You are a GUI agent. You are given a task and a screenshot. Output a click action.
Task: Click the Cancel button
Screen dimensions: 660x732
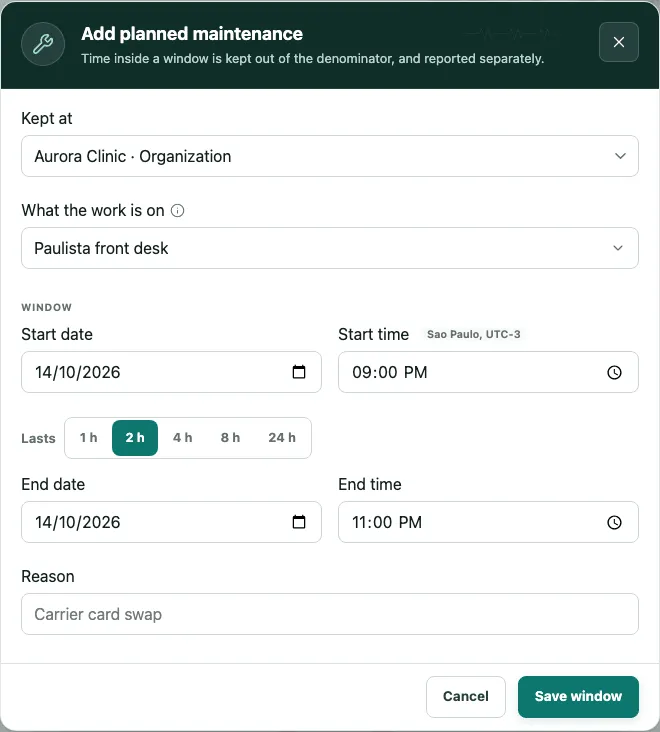(465, 697)
